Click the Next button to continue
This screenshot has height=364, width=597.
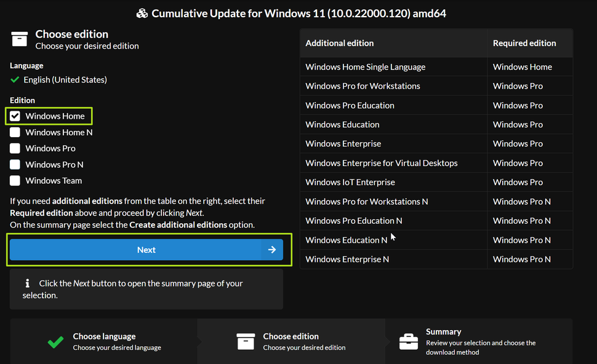(146, 250)
